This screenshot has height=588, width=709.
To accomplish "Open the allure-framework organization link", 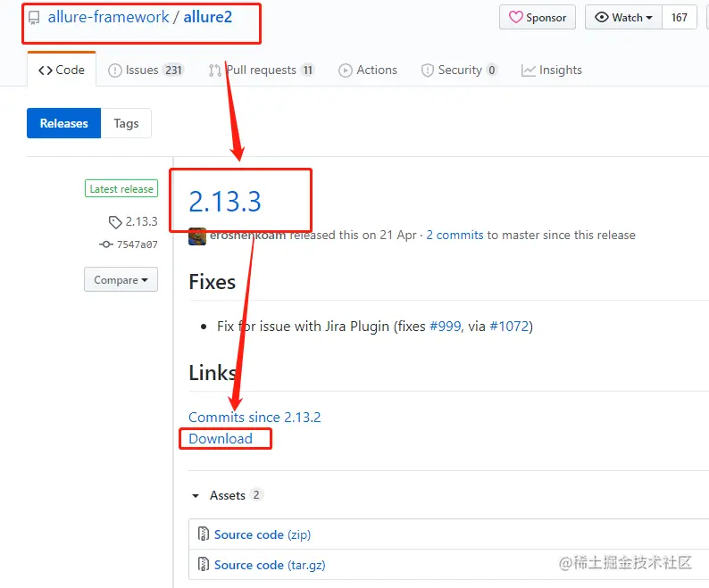I will 109,17.
